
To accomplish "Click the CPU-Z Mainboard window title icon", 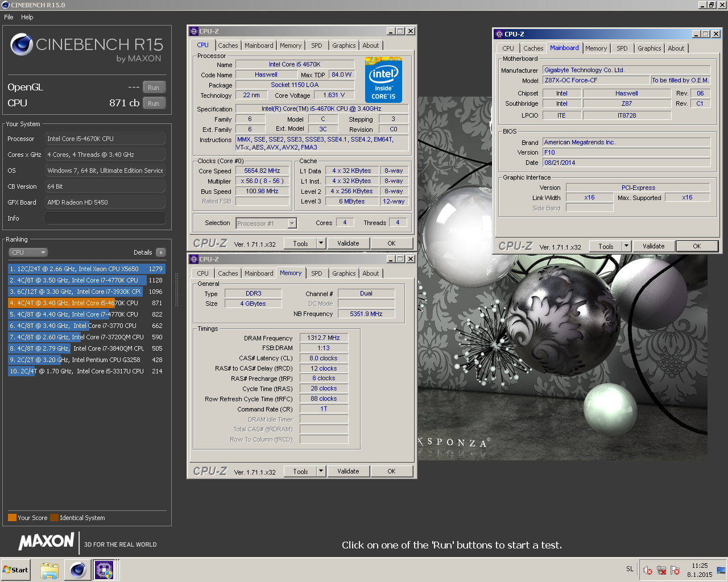I will [x=499, y=34].
